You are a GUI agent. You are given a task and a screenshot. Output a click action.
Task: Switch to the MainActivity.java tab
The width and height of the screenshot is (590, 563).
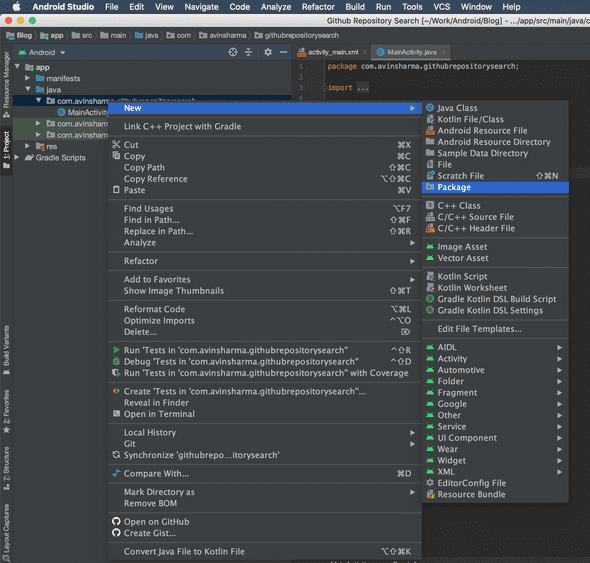[x=411, y=52]
